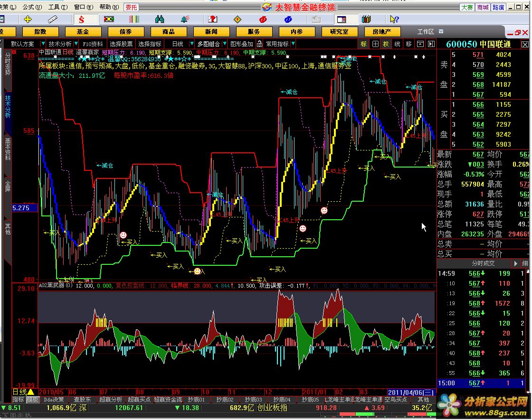This screenshot has height=420, width=532.
Task: Open the 研究室 category button
Action: pyautogui.click(x=340, y=31)
